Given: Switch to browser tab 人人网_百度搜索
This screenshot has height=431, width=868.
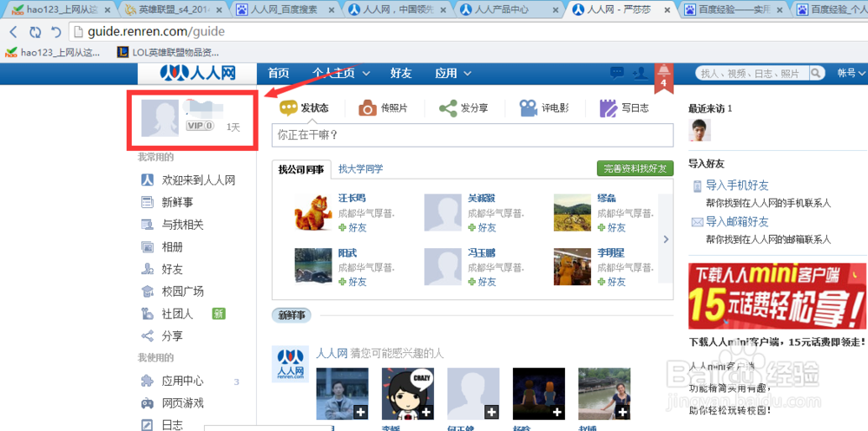Looking at the screenshot, I should [286, 10].
